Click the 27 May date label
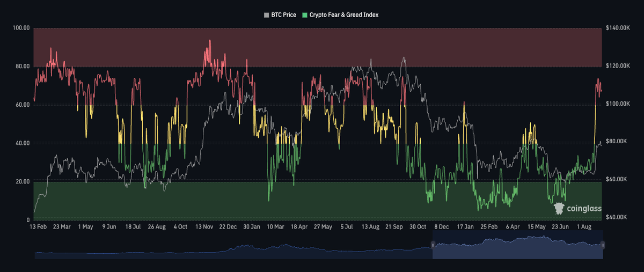The height and width of the screenshot is (272, 644). 324,227
